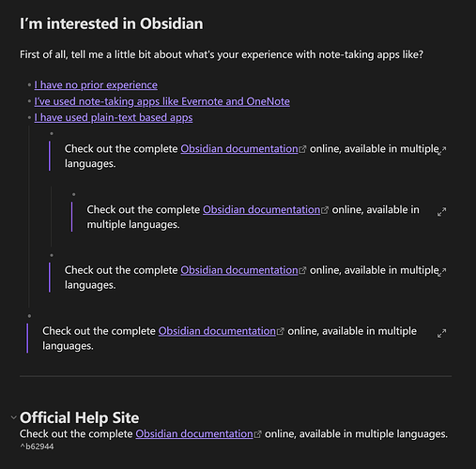External link icon in embed below plain-text apps link

point(302,149)
